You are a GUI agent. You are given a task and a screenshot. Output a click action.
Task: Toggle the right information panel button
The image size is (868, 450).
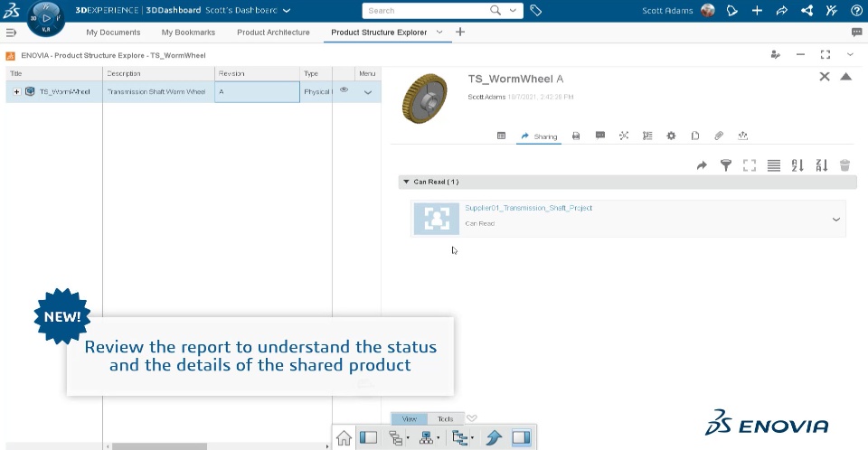click(522, 438)
